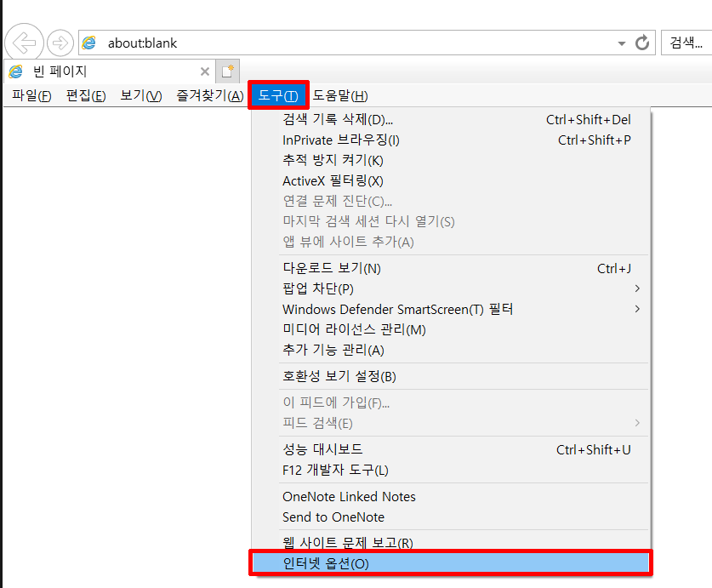Expand the 팝업 차단(P) submenu

tap(452, 288)
